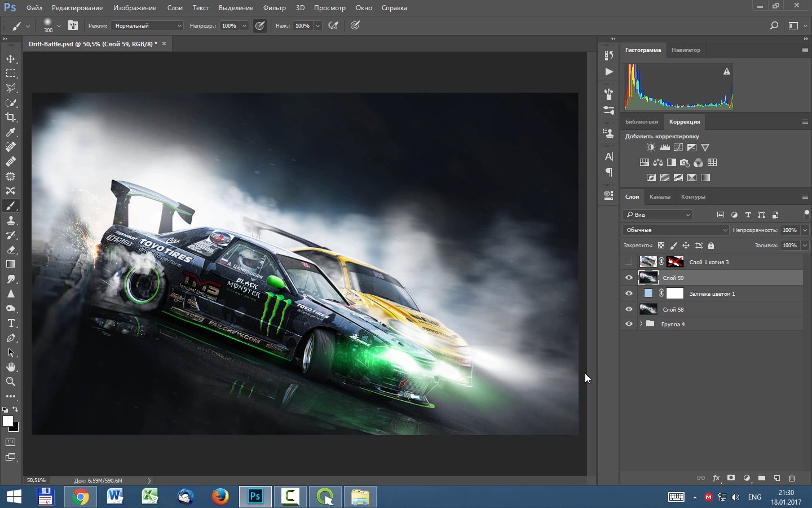This screenshot has width=812, height=508.
Task: Add a Brightness/Contrast adjustment
Action: [x=651, y=148]
